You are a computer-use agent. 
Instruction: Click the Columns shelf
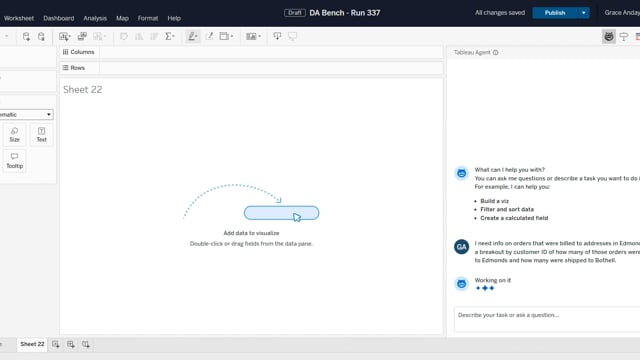251,52
